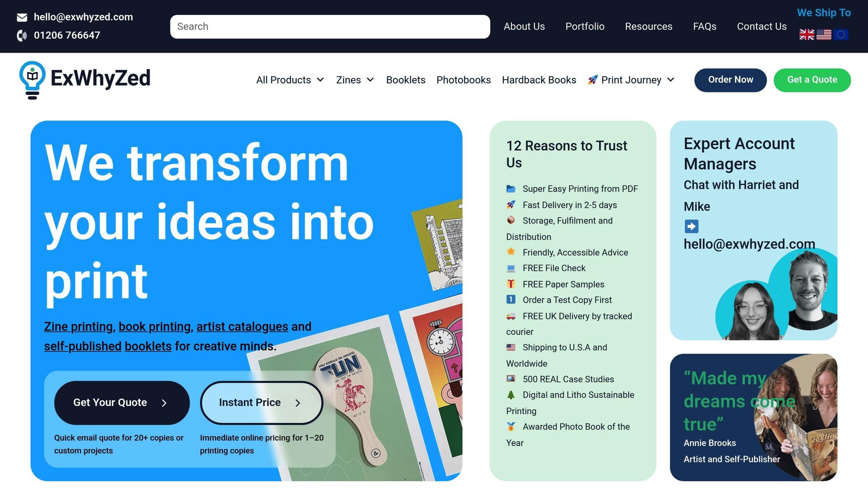Follow the artist catalogues link

(x=242, y=327)
